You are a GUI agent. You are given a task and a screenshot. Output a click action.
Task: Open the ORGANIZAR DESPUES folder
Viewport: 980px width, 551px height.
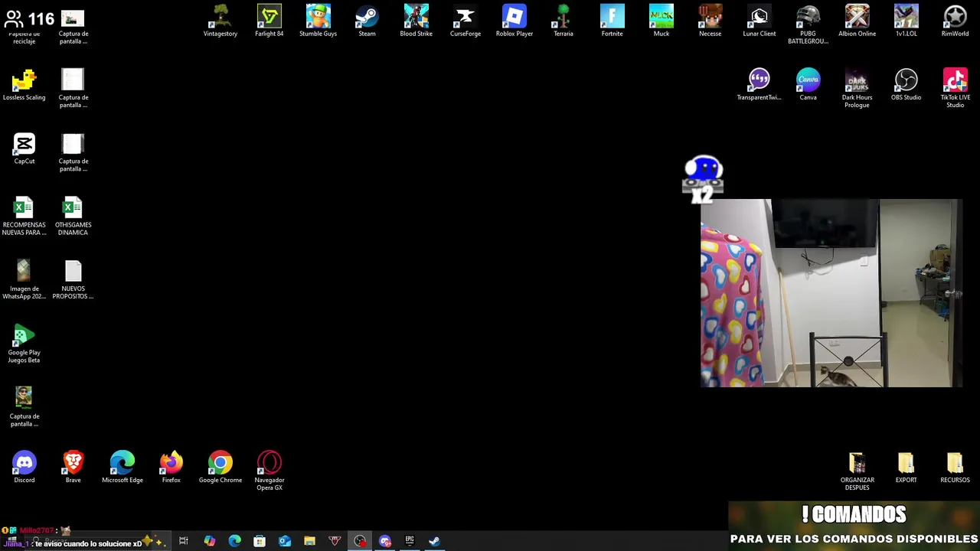point(857,471)
